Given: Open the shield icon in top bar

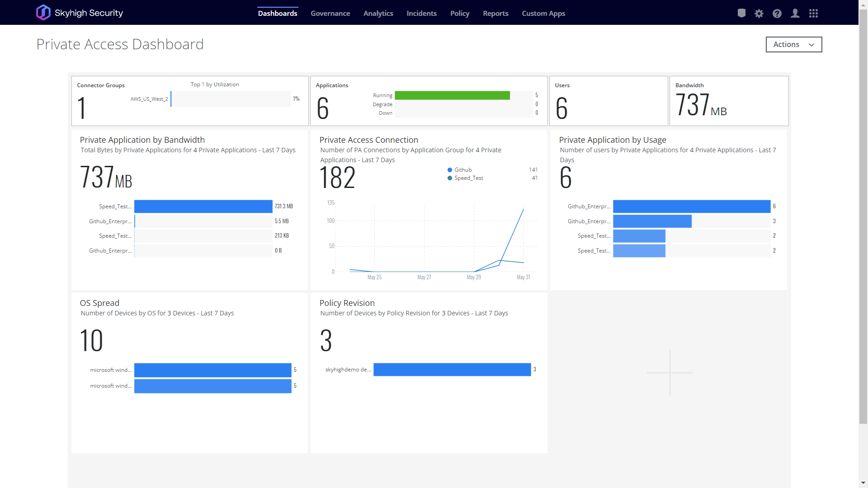Looking at the screenshot, I should pyautogui.click(x=741, y=13).
